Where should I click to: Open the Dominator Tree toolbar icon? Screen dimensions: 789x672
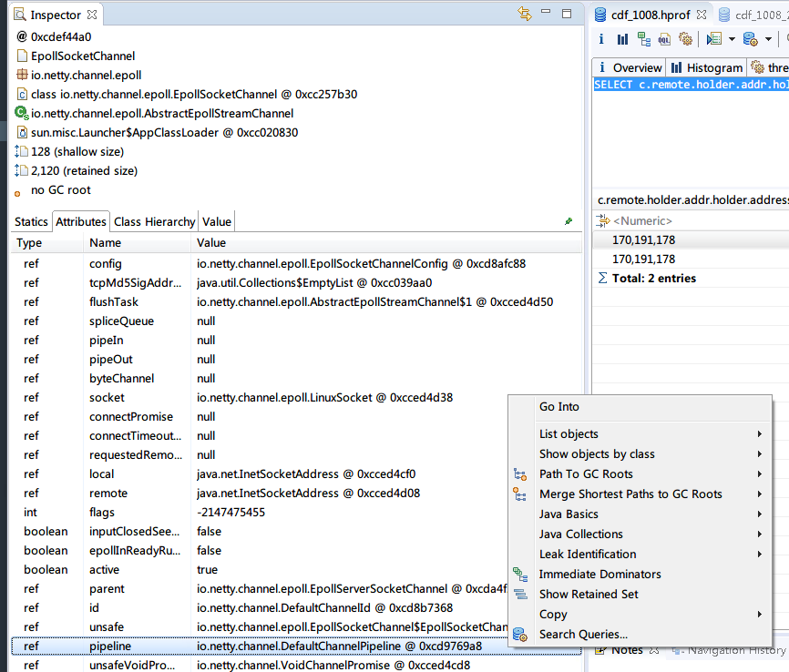643,39
